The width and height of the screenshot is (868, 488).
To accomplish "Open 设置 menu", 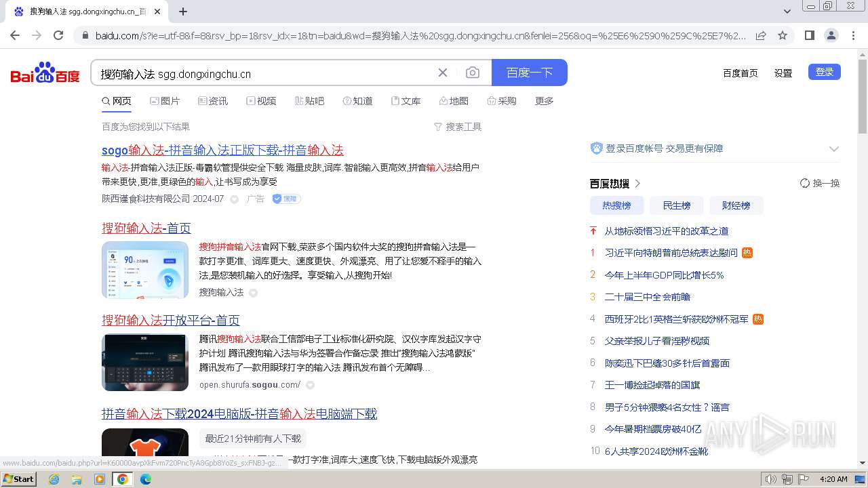I will point(783,73).
